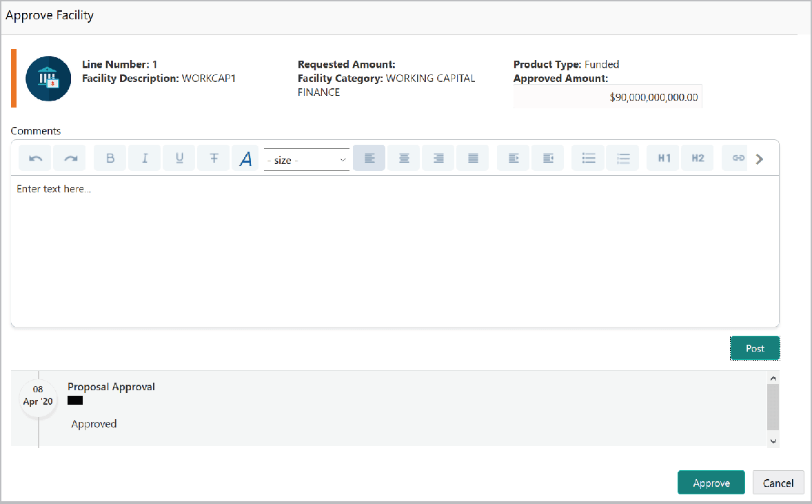Click the Product Type Funded value
This screenshot has height=504, width=812.
click(x=602, y=64)
